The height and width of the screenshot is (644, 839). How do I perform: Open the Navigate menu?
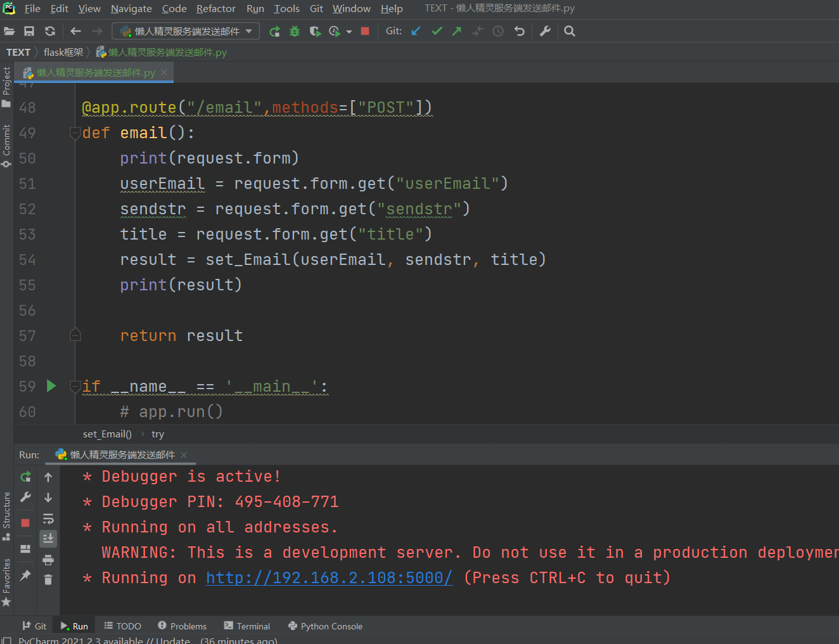point(131,8)
